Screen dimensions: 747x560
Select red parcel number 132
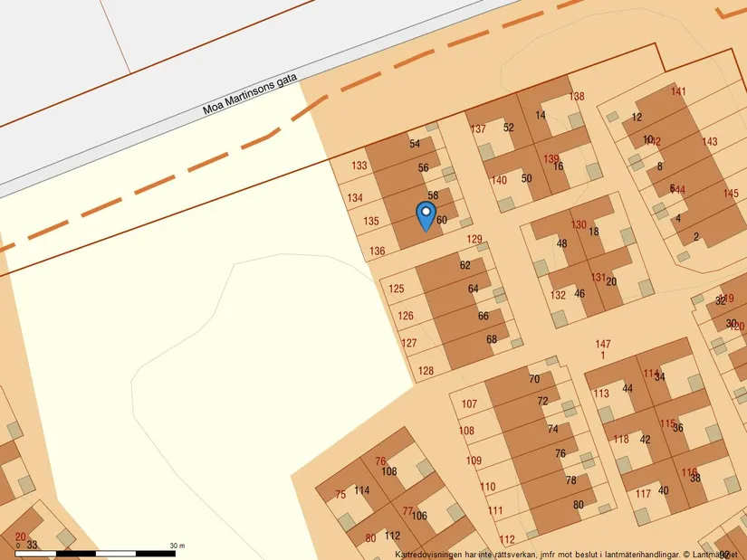click(x=558, y=295)
